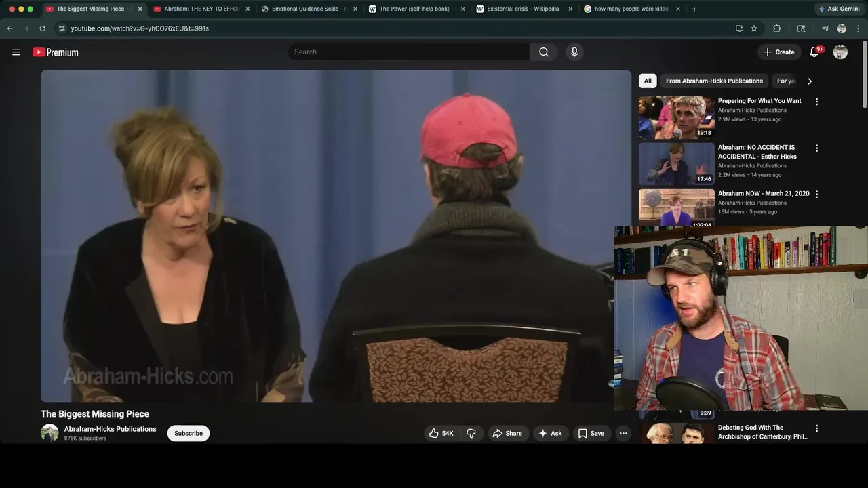
Task: Select From Abraham-Hicks Publications chip
Action: [714, 81]
